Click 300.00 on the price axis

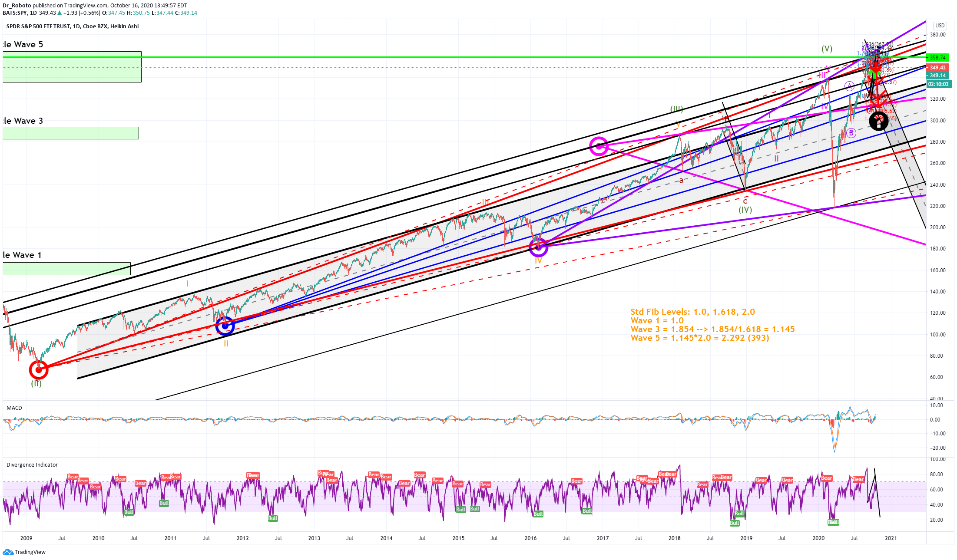tap(937, 121)
